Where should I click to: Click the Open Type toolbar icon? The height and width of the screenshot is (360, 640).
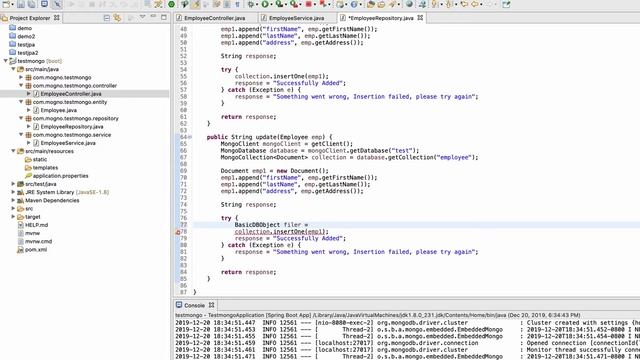pos(371,4)
